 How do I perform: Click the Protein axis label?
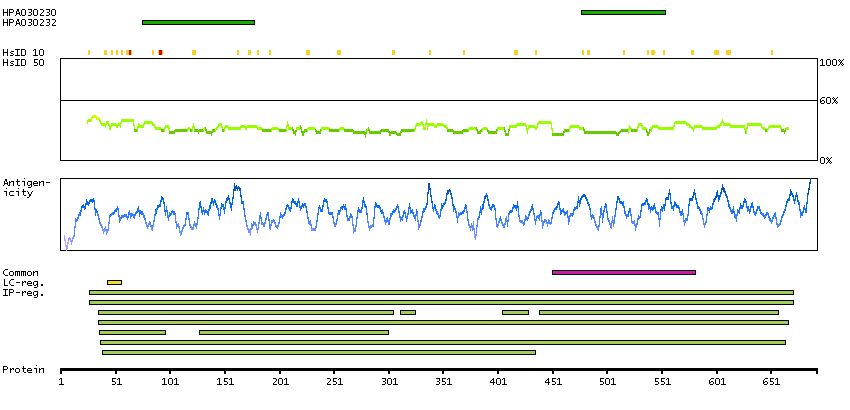pos(23,369)
